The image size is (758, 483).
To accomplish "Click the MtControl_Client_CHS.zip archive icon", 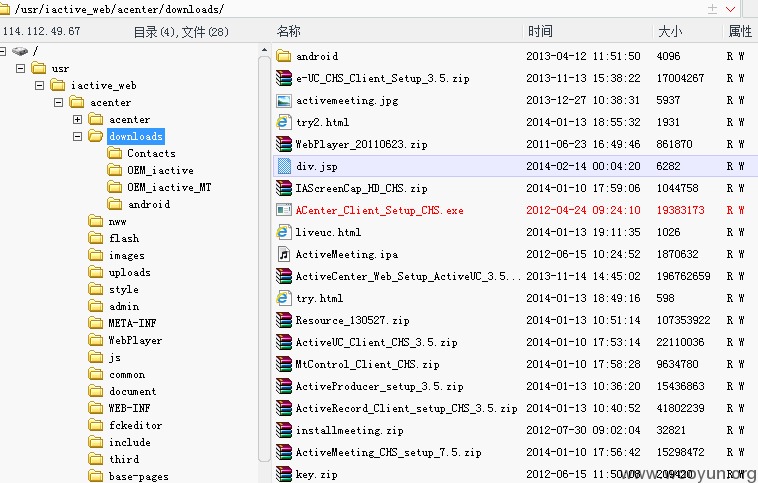I will [284, 364].
